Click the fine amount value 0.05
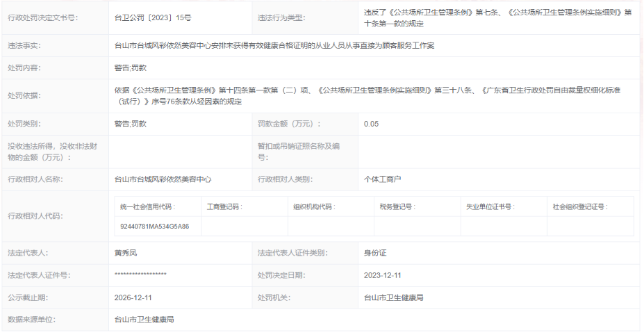The height and width of the screenshot is (335, 644). pos(372,124)
